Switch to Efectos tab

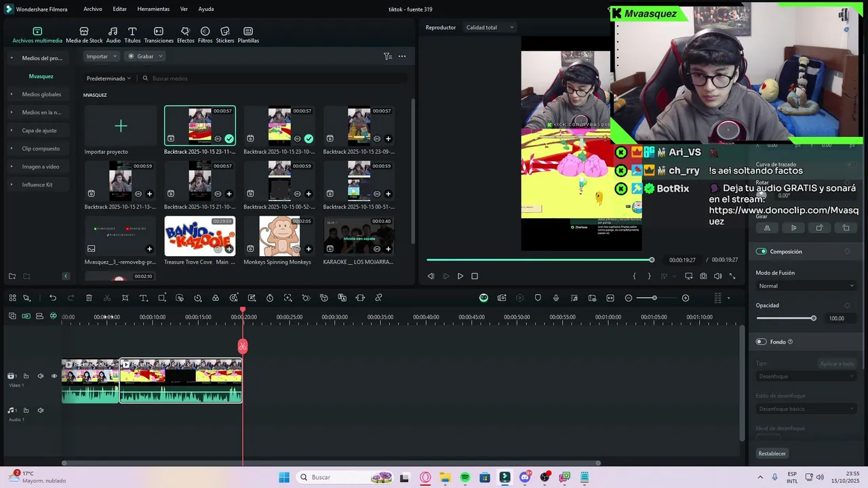click(x=185, y=35)
